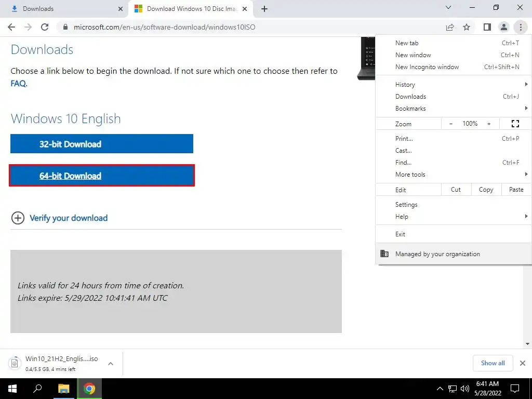Screen dimensions: 532x399
Task: Click the Chrome taskbar icon
Action: click(89, 389)
